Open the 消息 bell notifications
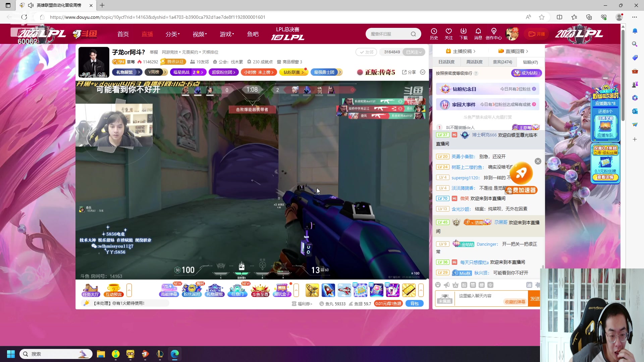Image resolution: width=644 pixels, height=362 pixels. coord(478,34)
